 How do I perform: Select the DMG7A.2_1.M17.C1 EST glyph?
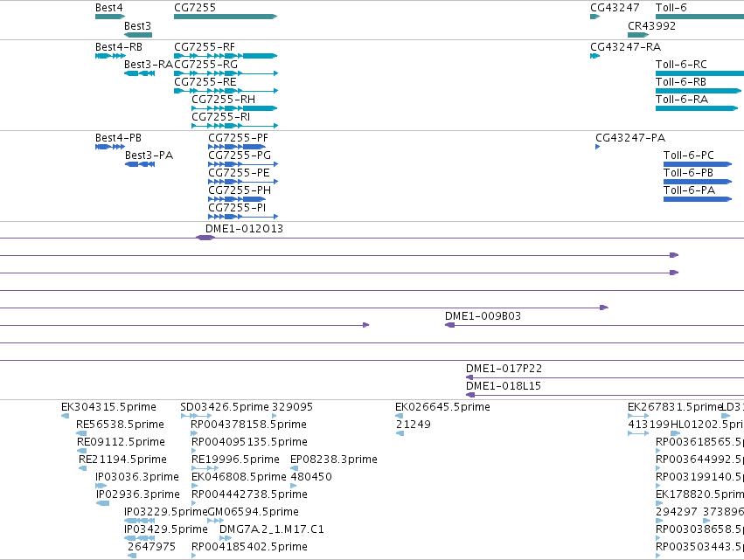[226, 538]
